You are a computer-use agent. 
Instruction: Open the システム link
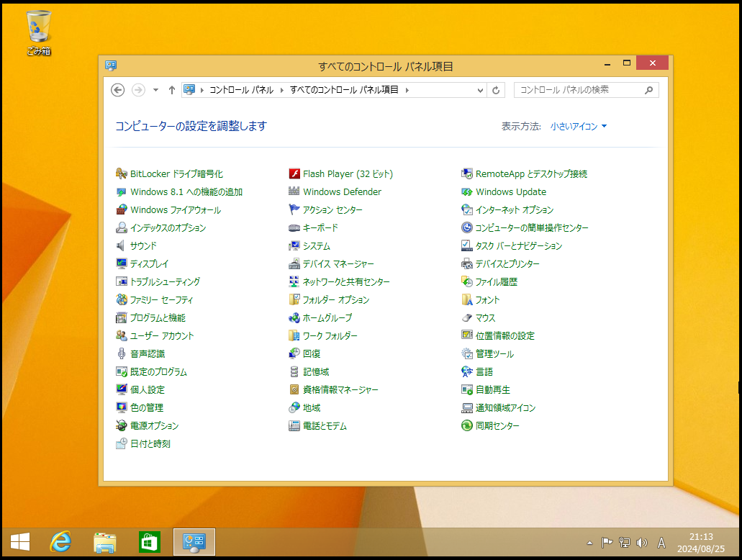point(317,245)
